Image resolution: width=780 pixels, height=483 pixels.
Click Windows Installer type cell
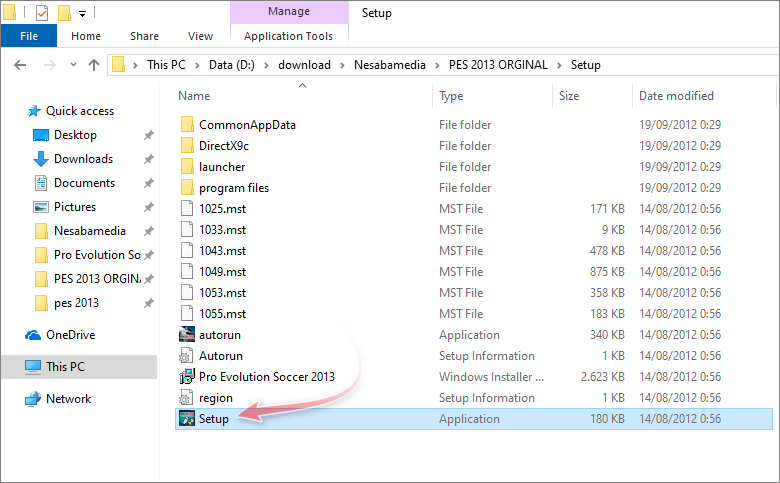coord(491,377)
